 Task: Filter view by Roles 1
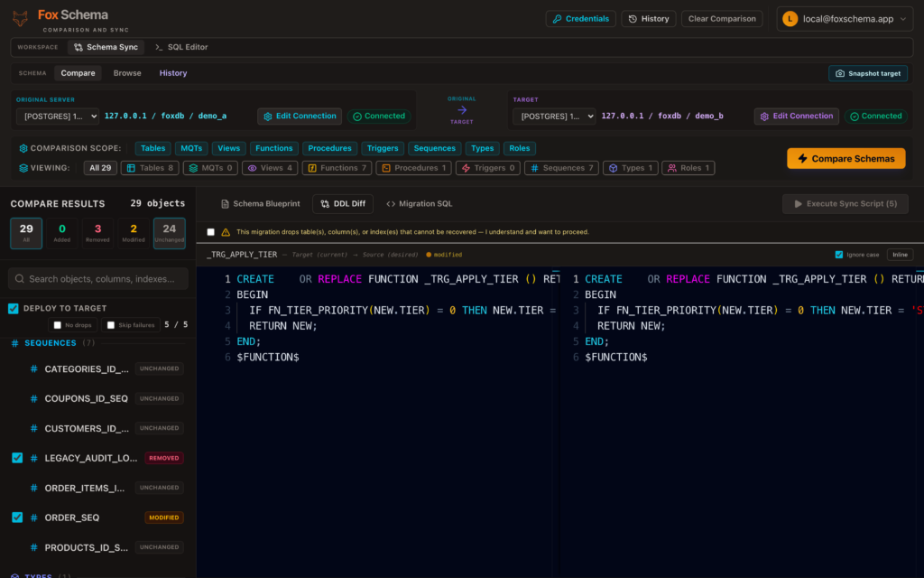tap(688, 168)
